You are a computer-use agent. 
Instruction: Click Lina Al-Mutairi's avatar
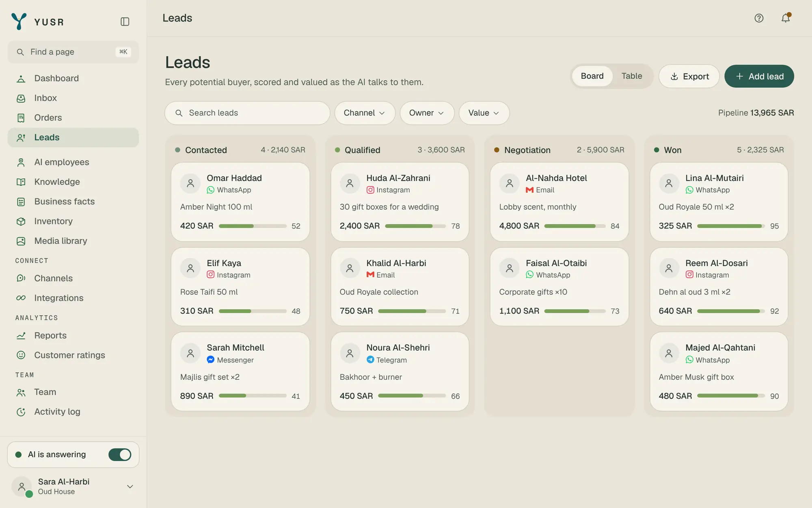click(x=669, y=184)
